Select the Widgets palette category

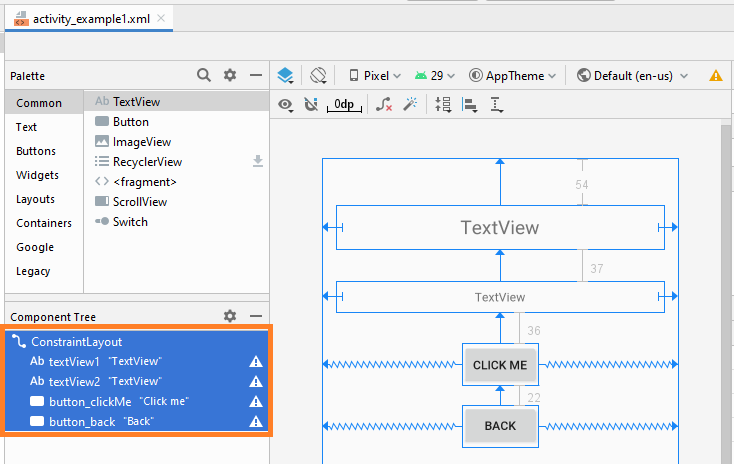pos(44,175)
